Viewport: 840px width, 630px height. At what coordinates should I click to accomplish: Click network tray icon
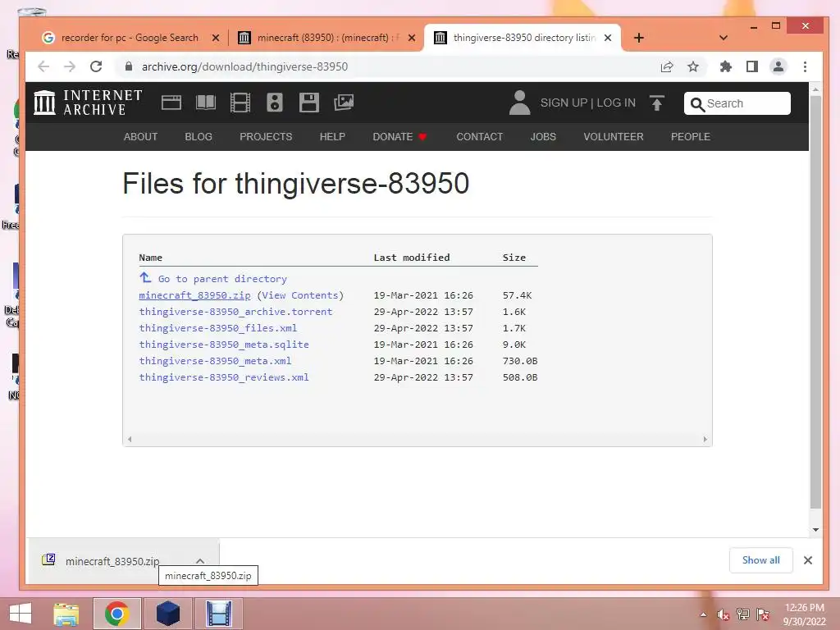(x=743, y=614)
